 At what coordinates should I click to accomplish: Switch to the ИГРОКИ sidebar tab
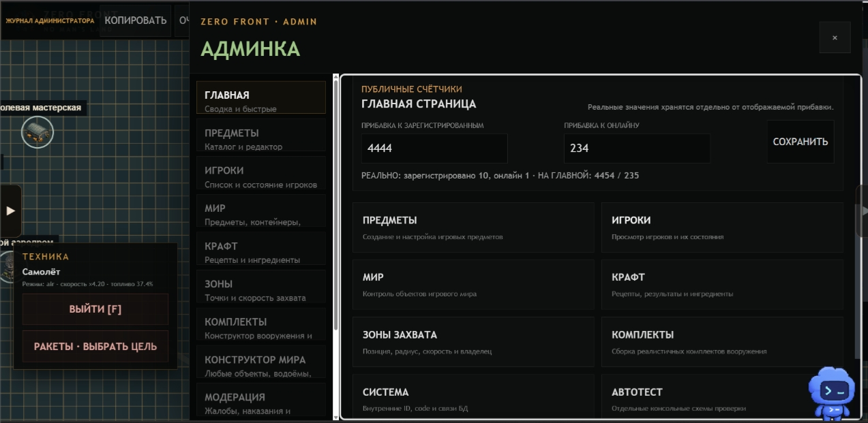pyautogui.click(x=261, y=176)
